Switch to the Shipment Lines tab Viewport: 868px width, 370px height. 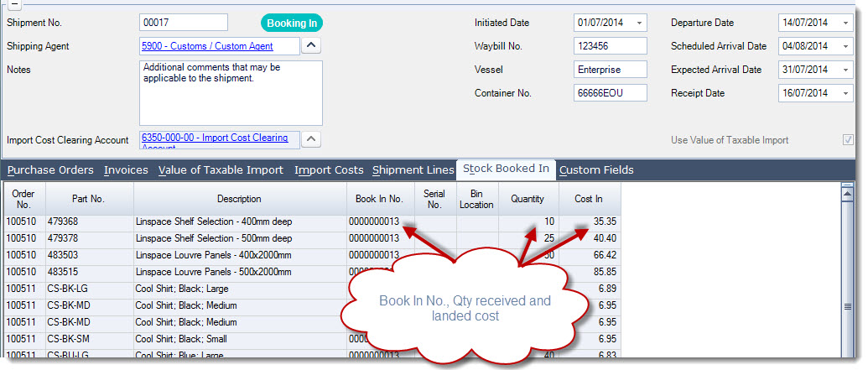(x=413, y=170)
